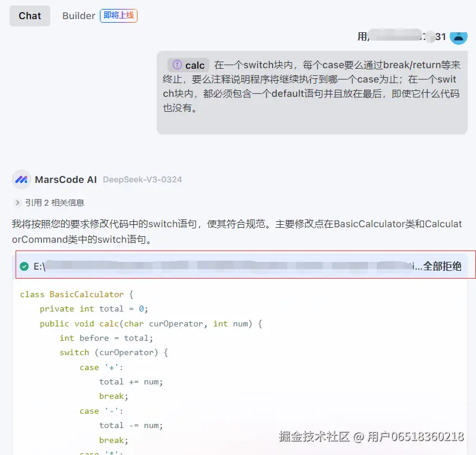The width and height of the screenshot is (476, 455).
Task: Open the E:\ file path link
Action: (x=227, y=266)
